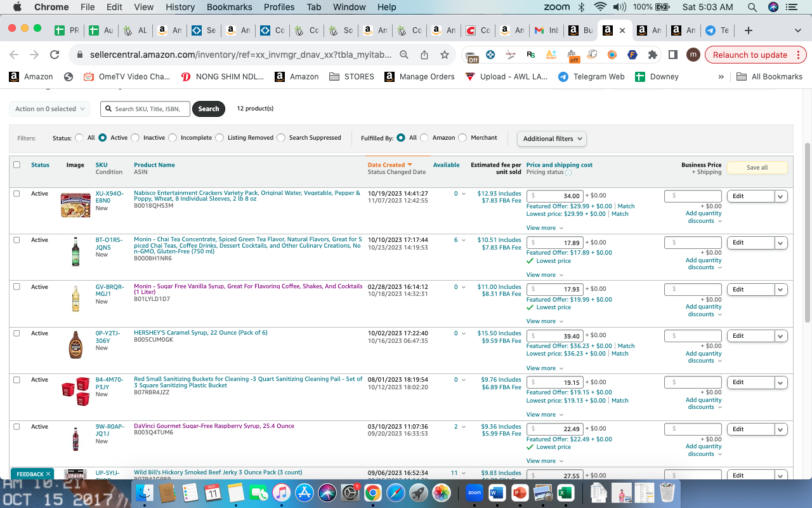The height and width of the screenshot is (508, 812).
Task: Open the App Store in the Dock
Action: coord(304,493)
